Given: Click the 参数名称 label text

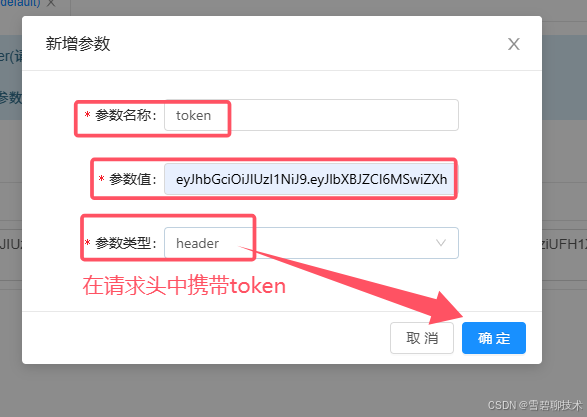Looking at the screenshot, I should 125,115.
